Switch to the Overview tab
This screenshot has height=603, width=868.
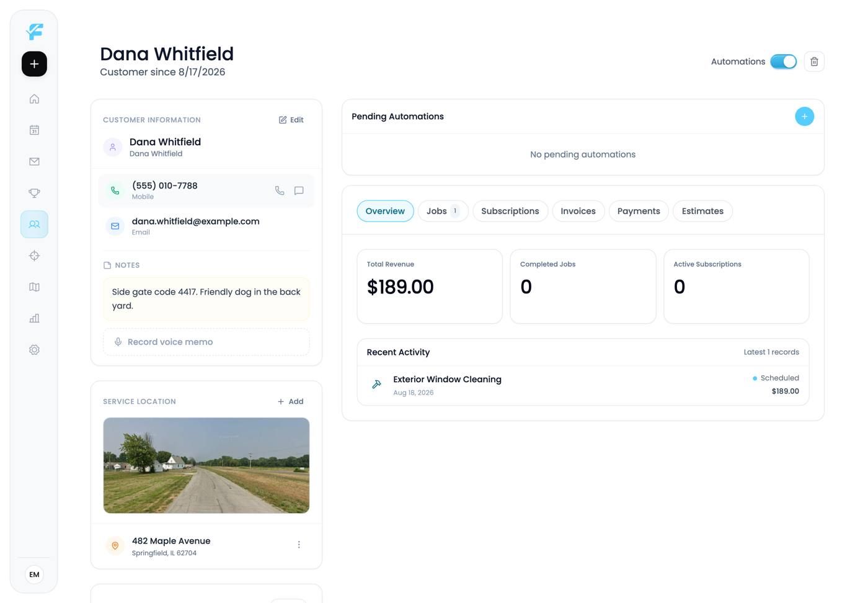click(385, 211)
